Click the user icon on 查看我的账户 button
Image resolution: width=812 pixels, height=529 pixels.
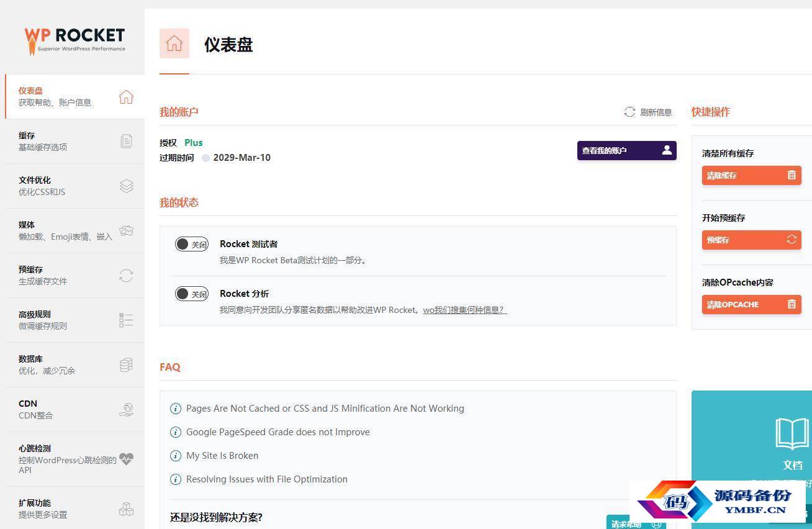tap(667, 150)
